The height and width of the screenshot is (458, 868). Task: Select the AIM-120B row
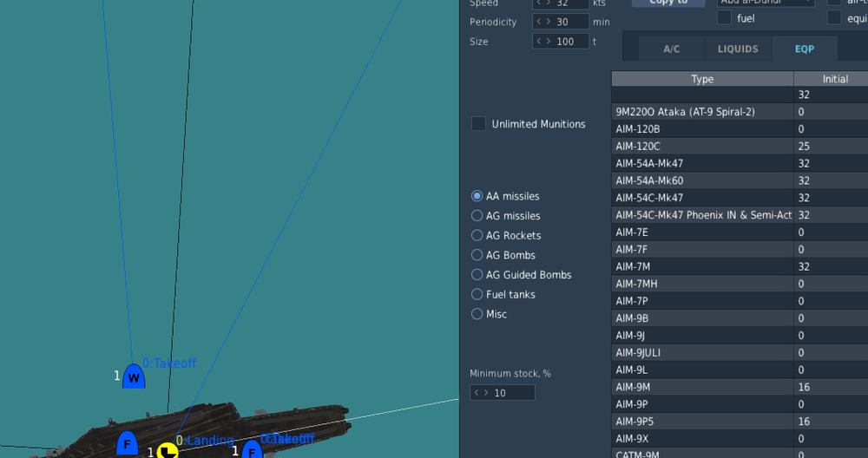click(x=740, y=129)
